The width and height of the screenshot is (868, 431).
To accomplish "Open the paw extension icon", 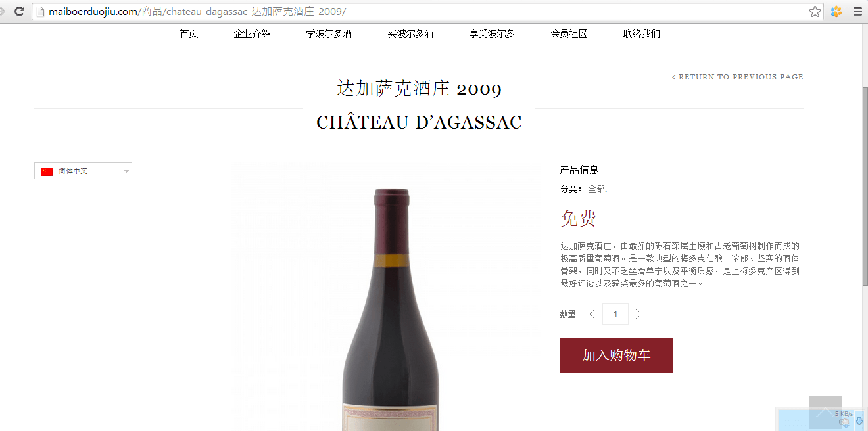I will coord(836,11).
